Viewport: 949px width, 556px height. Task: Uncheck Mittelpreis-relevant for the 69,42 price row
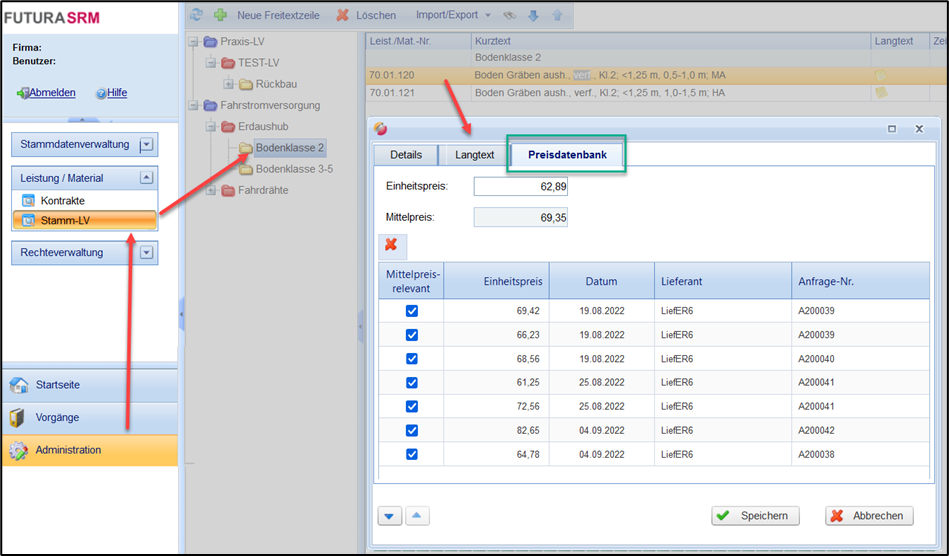tap(411, 312)
